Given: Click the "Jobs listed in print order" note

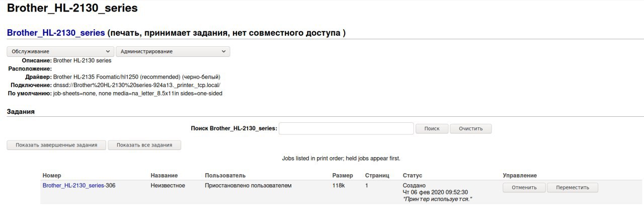Looking at the screenshot, I should point(341,159).
